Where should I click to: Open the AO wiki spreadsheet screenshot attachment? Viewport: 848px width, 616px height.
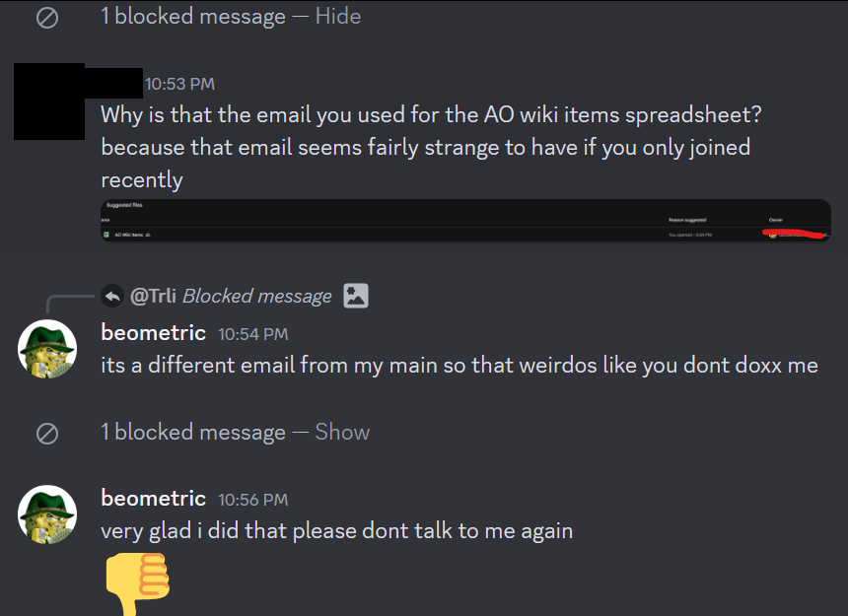(x=465, y=221)
